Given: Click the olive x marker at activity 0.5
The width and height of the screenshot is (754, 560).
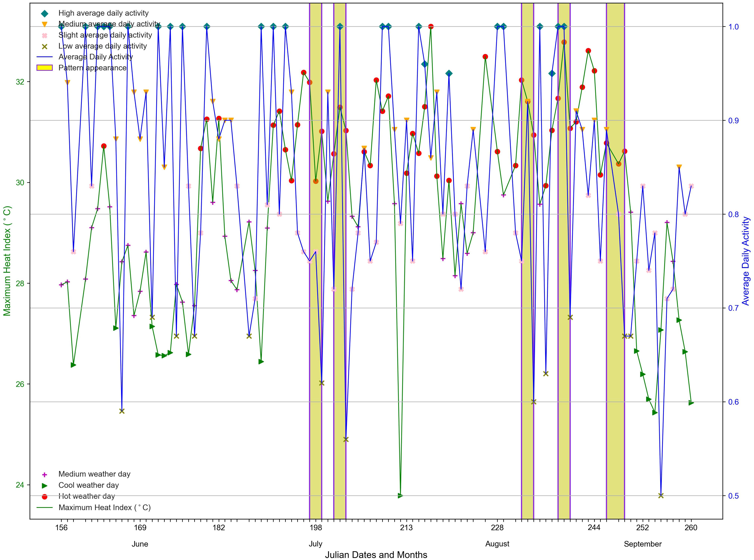Looking at the screenshot, I should coord(660,496).
